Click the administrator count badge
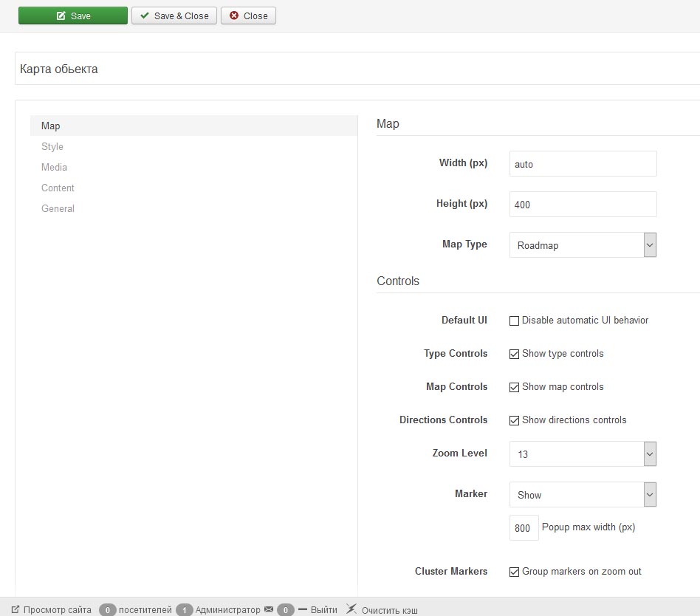 pyautogui.click(x=185, y=610)
